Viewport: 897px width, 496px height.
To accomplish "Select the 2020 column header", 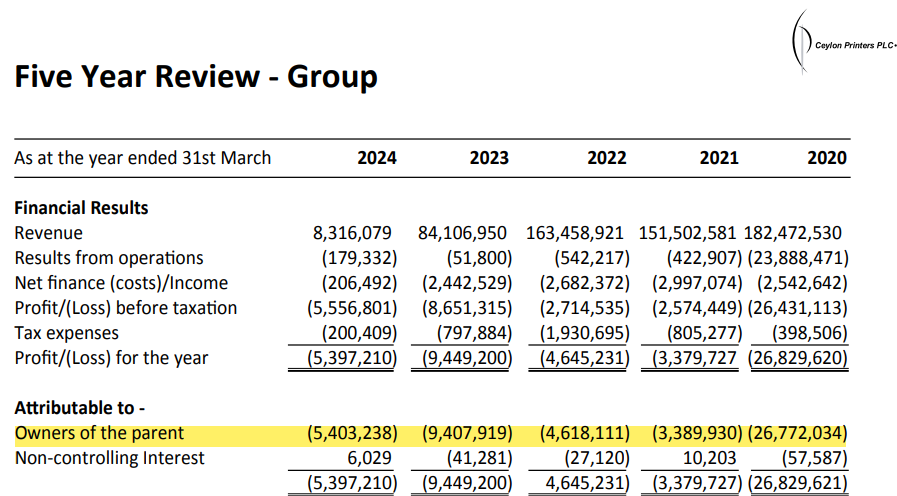I will [827, 158].
